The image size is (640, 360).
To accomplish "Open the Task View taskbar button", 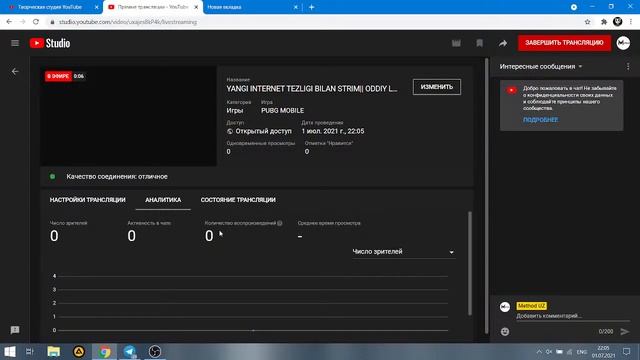I will click(x=30, y=351).
